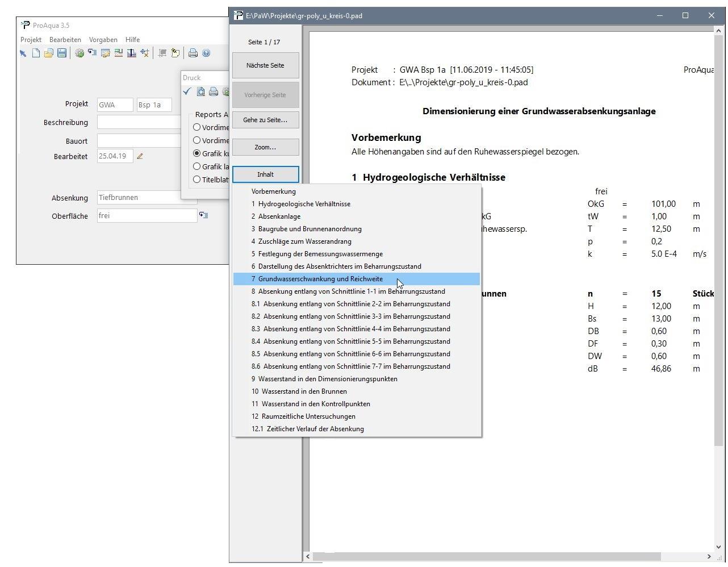Open the Zoom... options button

[265, 147]
